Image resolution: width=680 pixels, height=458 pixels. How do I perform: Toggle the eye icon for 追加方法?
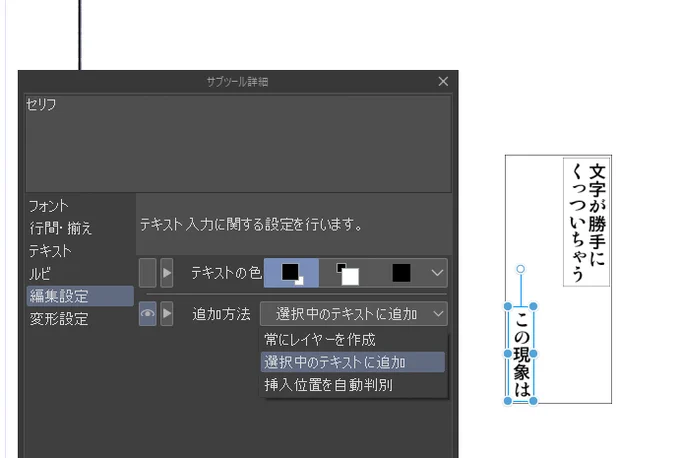pos(147,314)
